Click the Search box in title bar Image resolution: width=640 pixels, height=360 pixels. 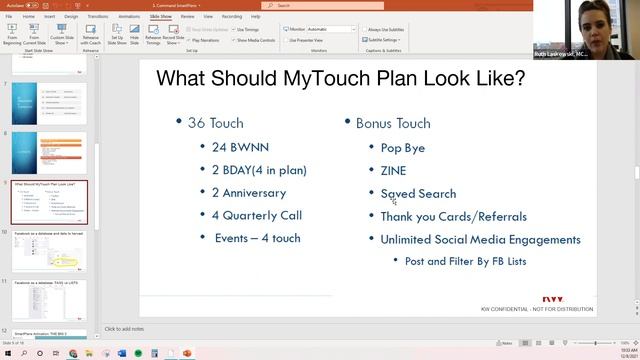click(322, 6)
